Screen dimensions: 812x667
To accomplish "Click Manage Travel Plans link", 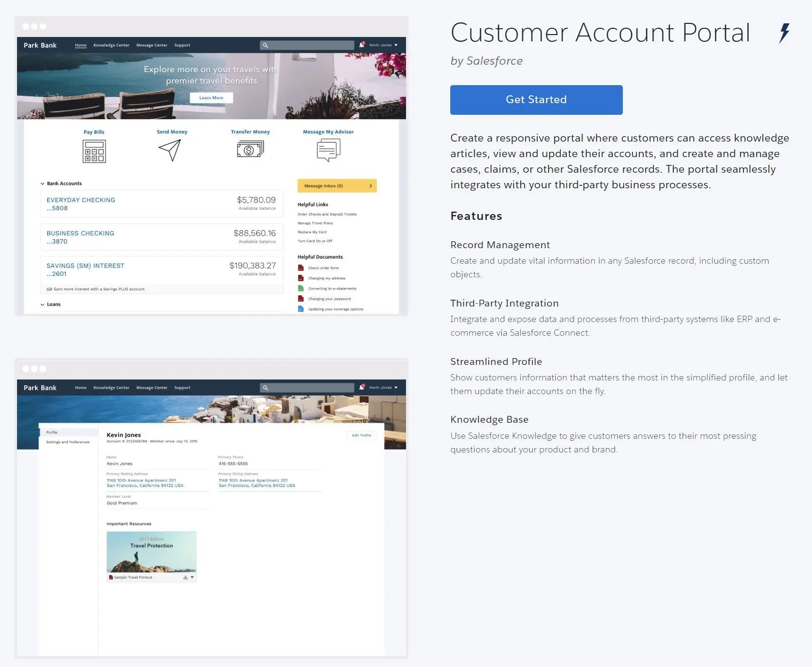I will pyautogui.click(x=315, y=223).
